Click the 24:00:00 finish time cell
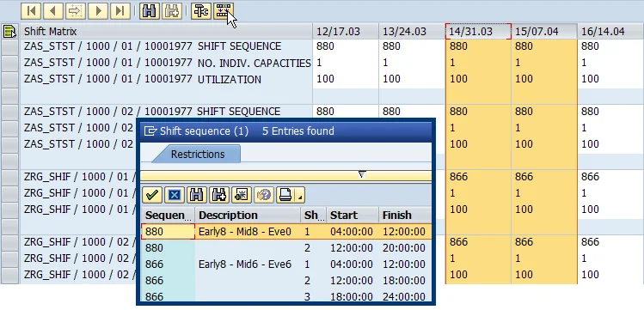This screenshot has width=644, height=310. coord(404,296)
